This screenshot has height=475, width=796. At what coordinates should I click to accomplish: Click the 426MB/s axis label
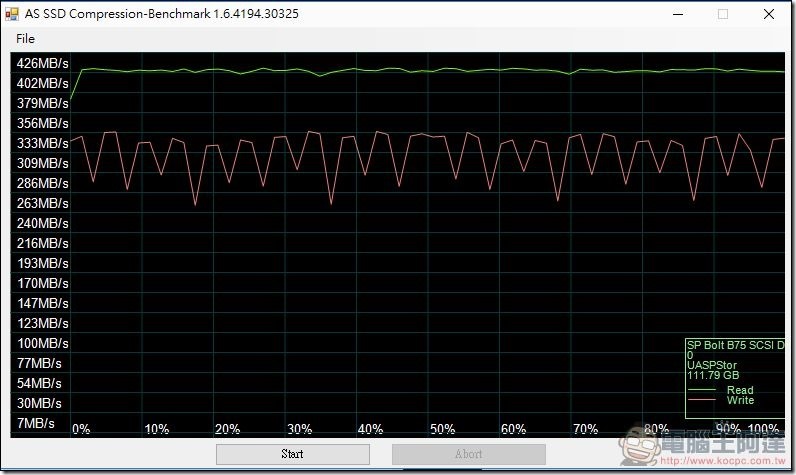(x=42, y=63)
